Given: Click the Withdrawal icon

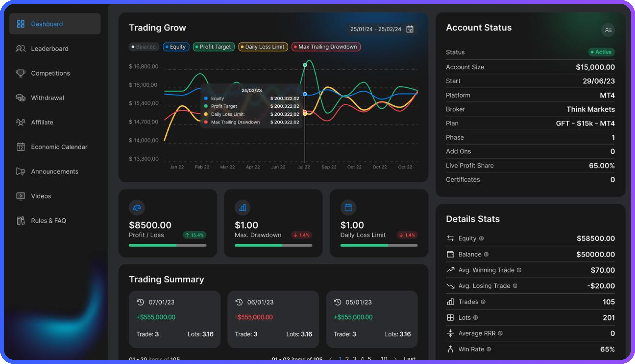Looking at the screenshot, I should click(21, 97).
